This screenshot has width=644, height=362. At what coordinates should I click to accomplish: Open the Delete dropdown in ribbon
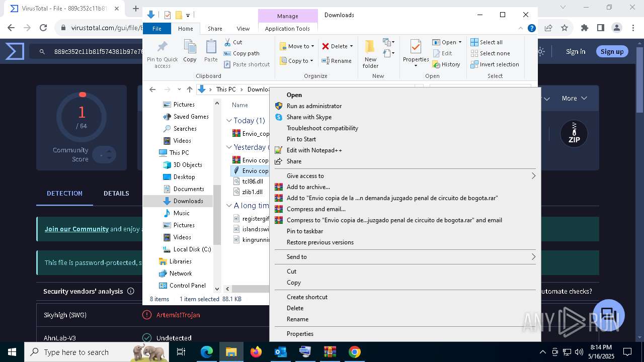(337, 46)
